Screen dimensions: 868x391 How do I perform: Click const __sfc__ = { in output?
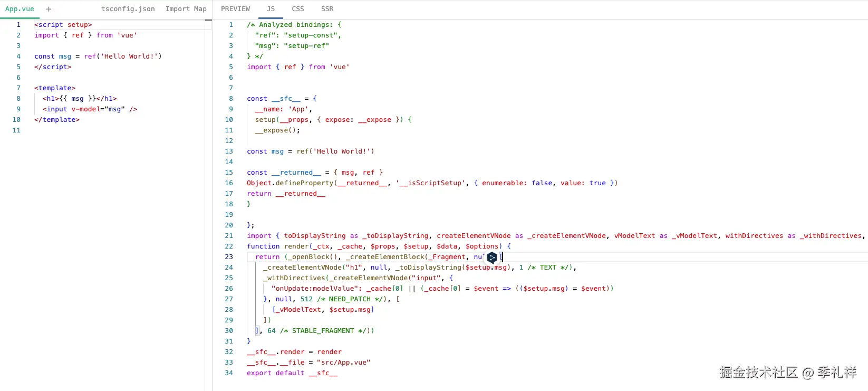pyautogui.click(x=282, y=99)
